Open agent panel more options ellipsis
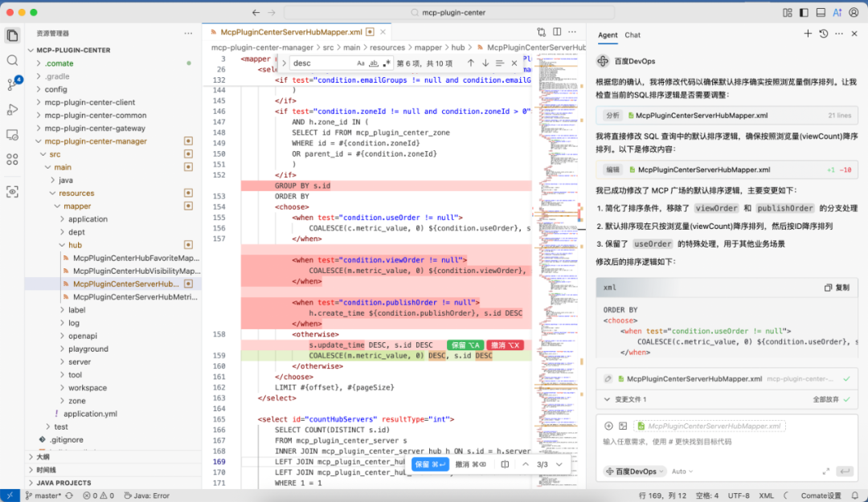 (839, 34)
